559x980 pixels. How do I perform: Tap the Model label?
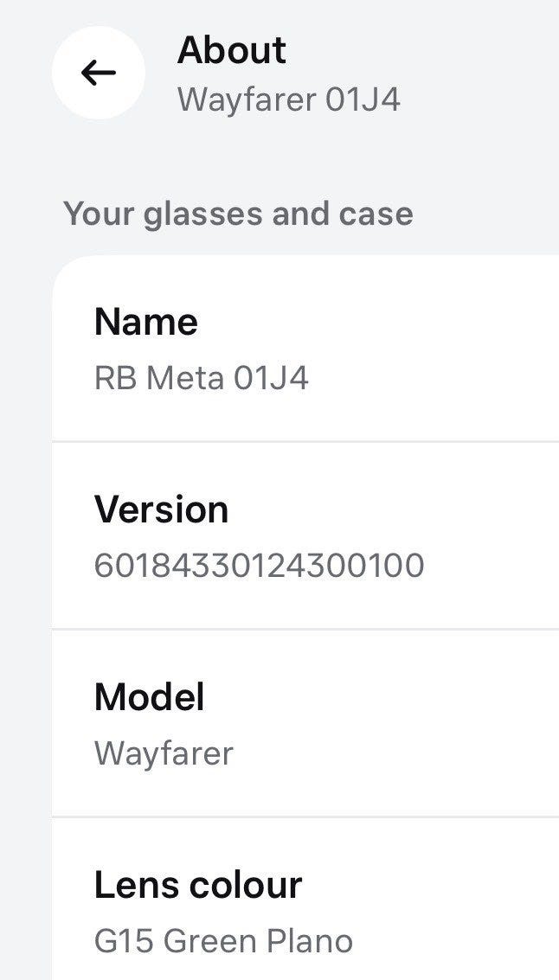coord(149,697)
